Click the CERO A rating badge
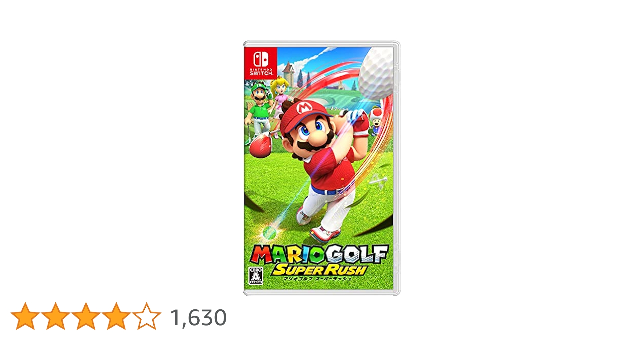This screenshot has height=337, width=644. pos(256,276)
